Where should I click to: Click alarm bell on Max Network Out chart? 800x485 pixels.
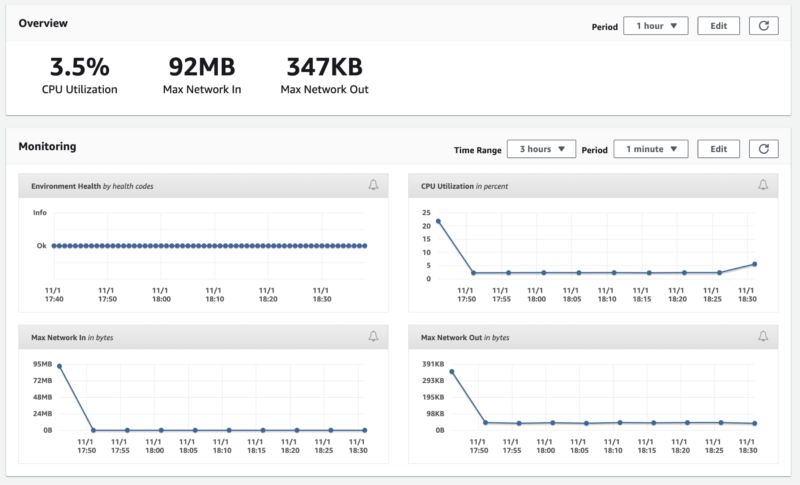click(x=763, y=336)
